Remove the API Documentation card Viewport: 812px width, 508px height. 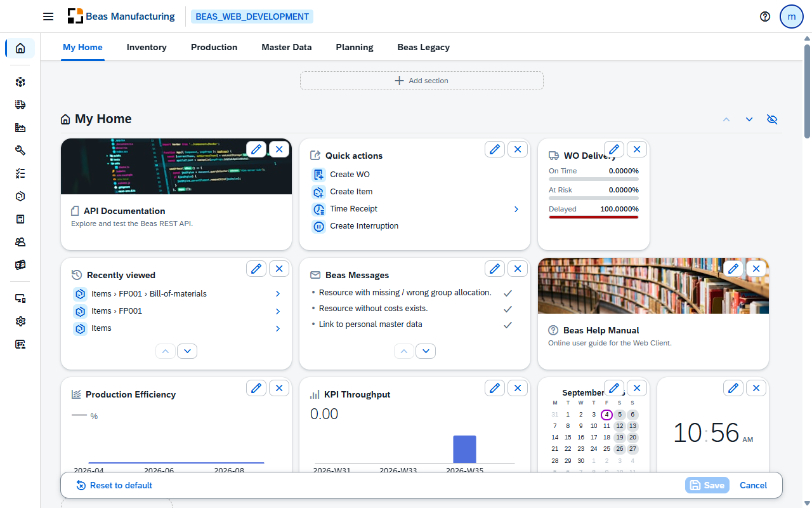click(279, 149)
